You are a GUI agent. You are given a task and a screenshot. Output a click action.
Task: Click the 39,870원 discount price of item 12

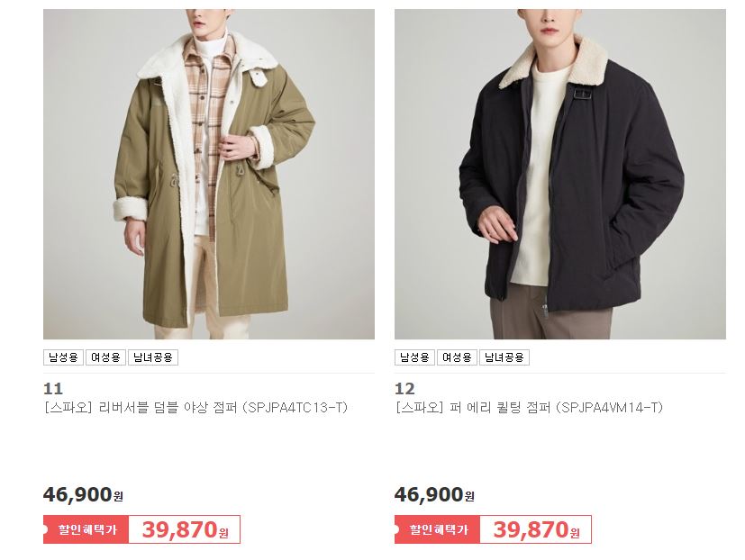(x=536, y=529)
